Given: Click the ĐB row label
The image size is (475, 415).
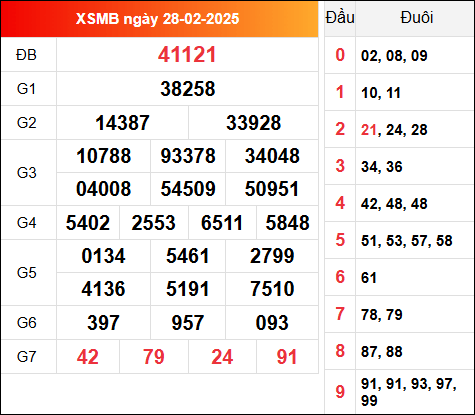Looking at the screenshot, I should click(x=26, y=55).
